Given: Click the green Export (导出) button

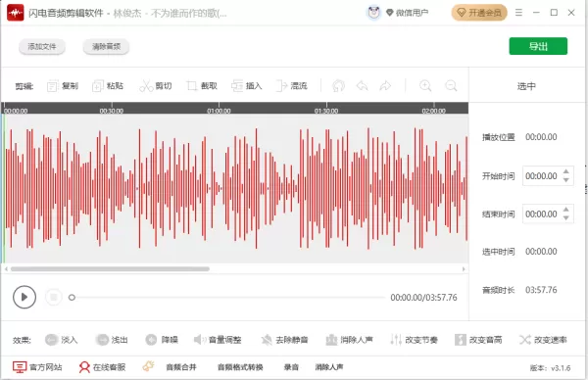Looking at the screenshot, I should click(538, 46).
